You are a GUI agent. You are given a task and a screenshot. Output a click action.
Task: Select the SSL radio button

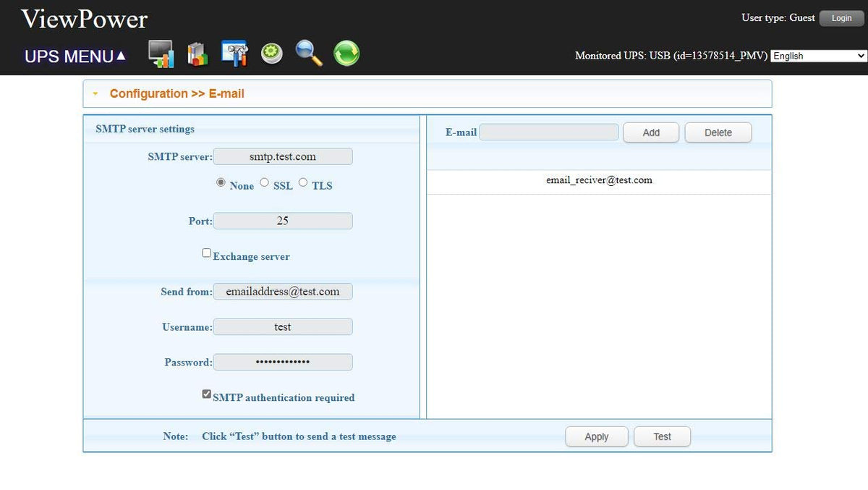264,183
